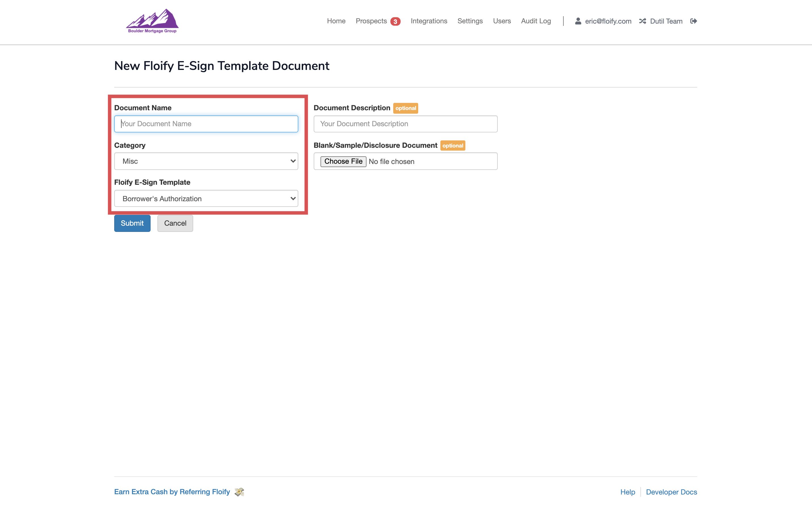Open Earn Extra Cash by Referring Floify link
This screenshot has height=507, width=812.
172,492
